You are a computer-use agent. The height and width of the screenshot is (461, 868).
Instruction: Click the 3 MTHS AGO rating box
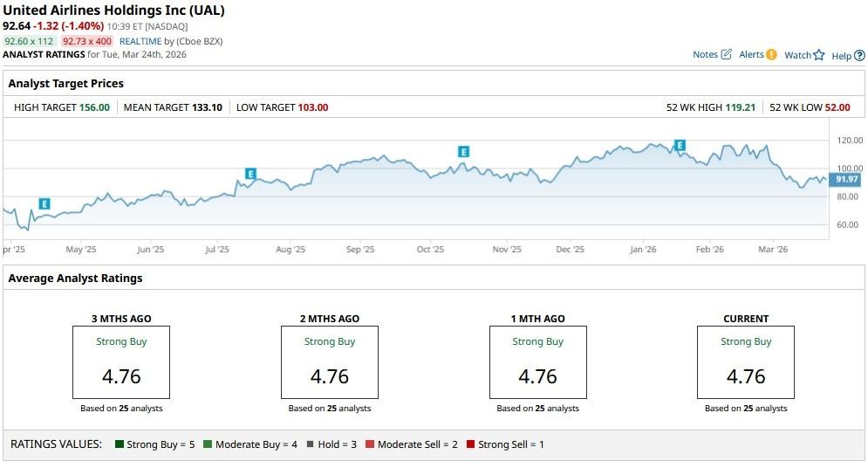pos(121,362)
